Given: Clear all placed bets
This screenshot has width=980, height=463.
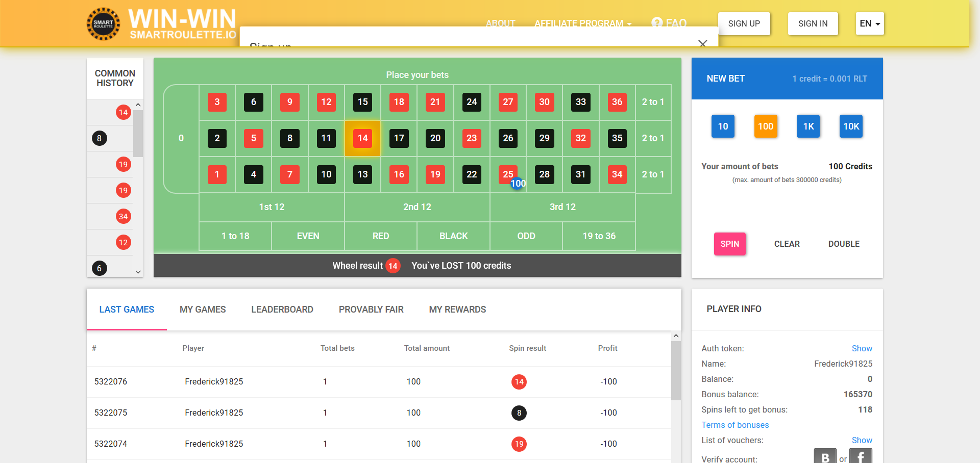Looking at the screenshot, I should click(x=787, y=244).
